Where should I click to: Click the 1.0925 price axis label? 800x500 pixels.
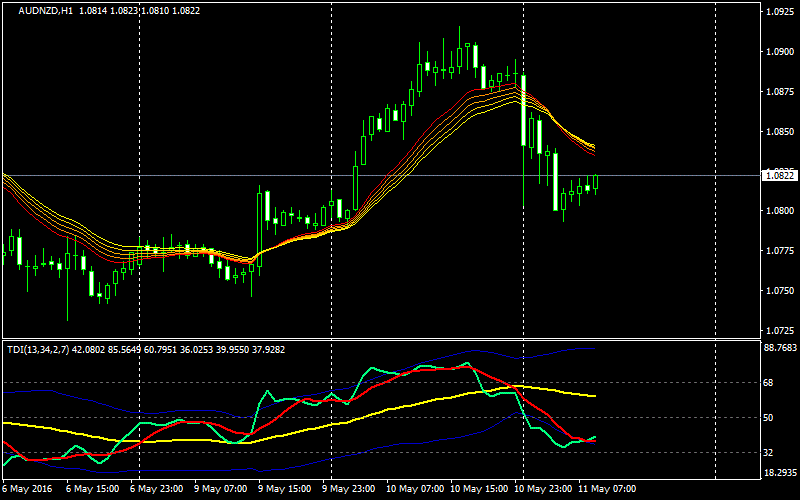click(778, 12)
